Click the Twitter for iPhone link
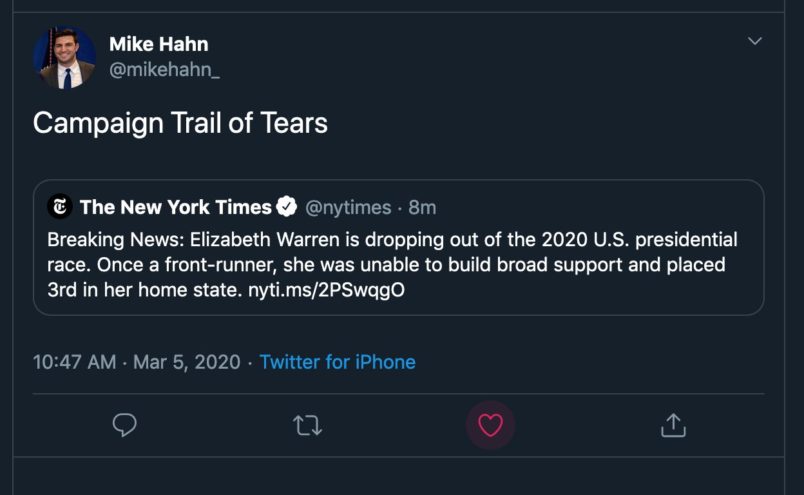 [337, 362]
